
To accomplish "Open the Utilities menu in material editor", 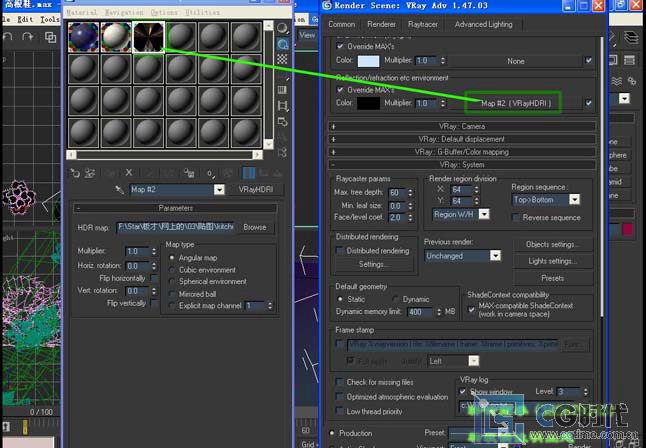I will (204, 12).
